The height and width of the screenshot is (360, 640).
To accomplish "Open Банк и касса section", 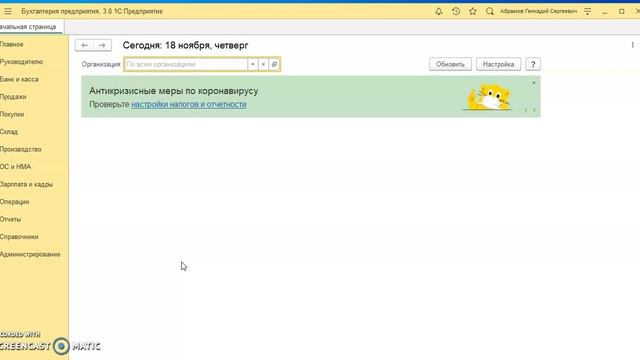I will (19, 80).
